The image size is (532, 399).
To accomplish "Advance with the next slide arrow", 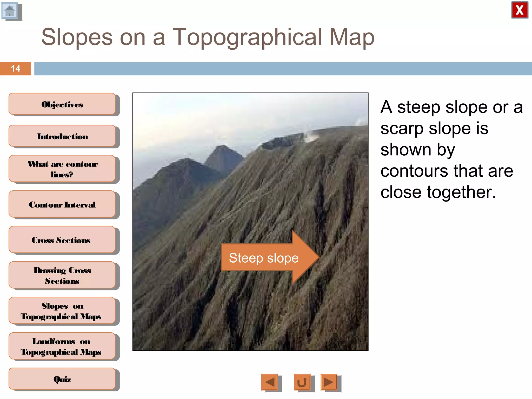I will coord(329,382).
